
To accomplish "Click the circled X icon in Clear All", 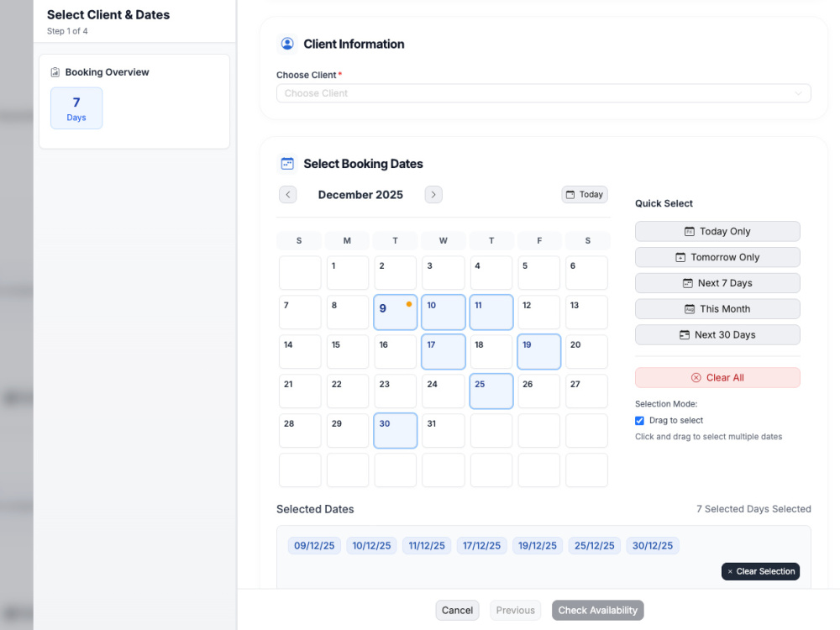I will 696,378.
